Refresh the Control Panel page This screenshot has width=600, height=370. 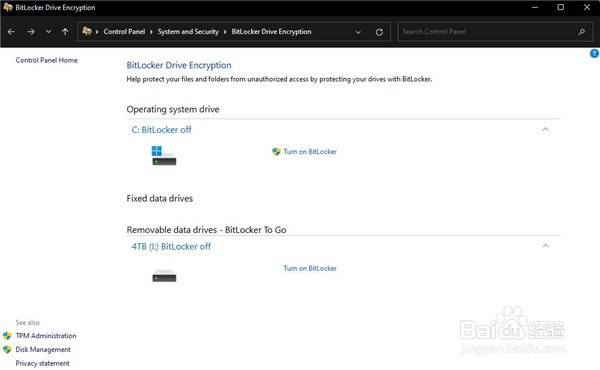pyautogui.click(x=379, y=32)
